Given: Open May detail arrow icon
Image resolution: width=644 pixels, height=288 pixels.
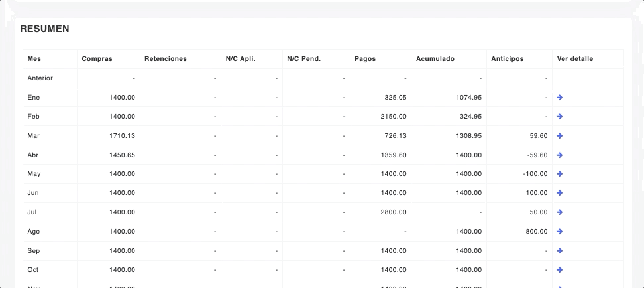Looking at the screenshot, I should (x=560, y=174).
